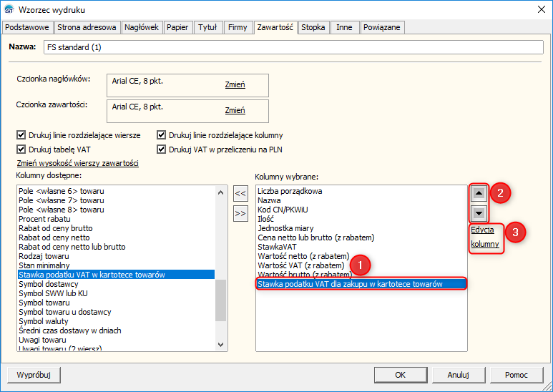Switch to Strona adresowa tab
Viewport: 553px width, 392px height.
tap(87, 27)
